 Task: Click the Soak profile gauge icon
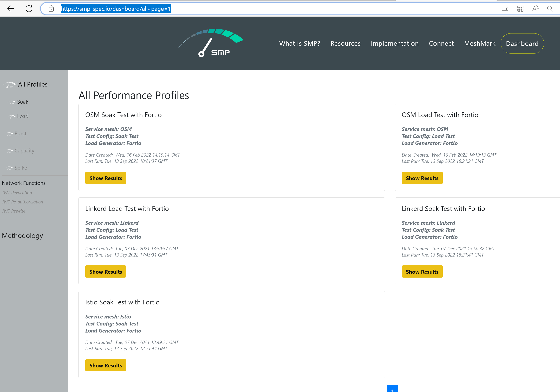[12, 102]
